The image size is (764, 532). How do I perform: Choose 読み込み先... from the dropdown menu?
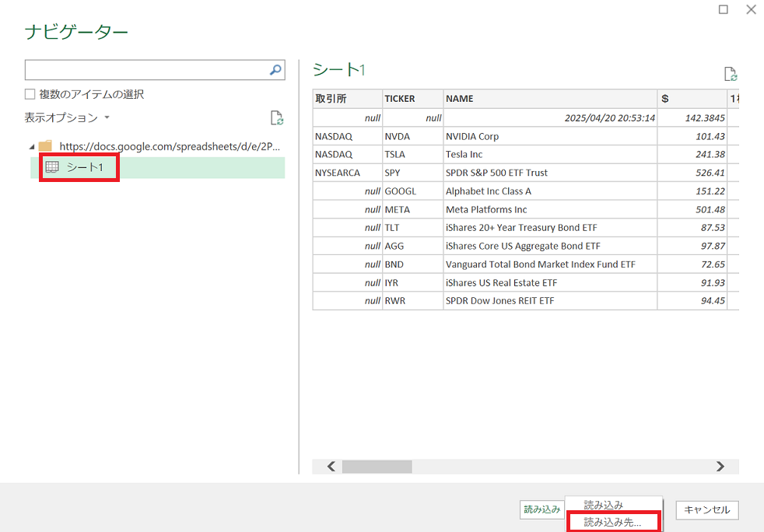612,522
